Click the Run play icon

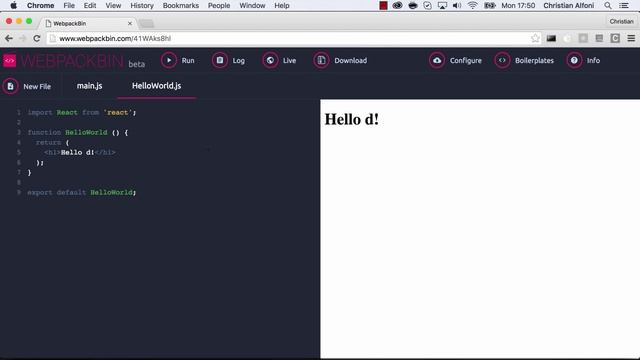pyautogui.click(x=169, y=60)
